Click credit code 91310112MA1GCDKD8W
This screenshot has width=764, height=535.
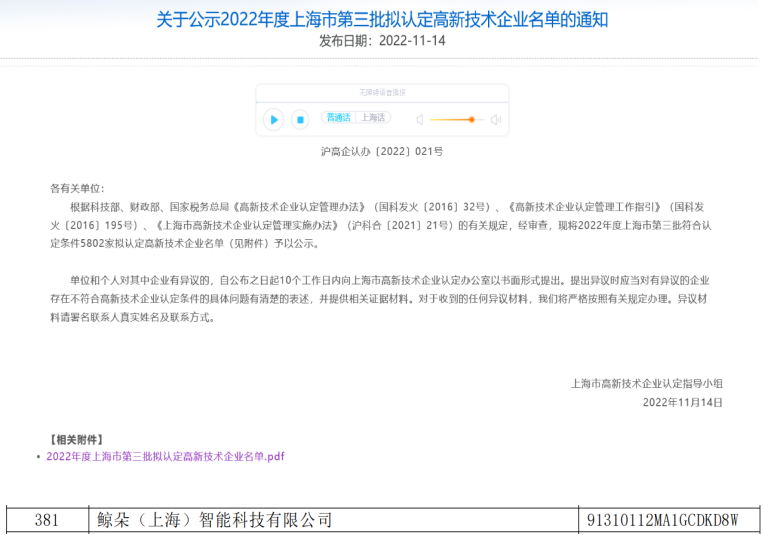point(662,520)
